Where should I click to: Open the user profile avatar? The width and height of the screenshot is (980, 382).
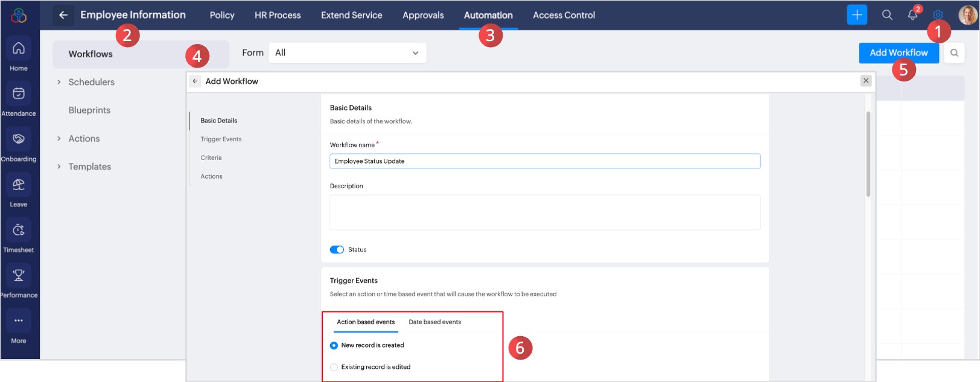[968, 15]
